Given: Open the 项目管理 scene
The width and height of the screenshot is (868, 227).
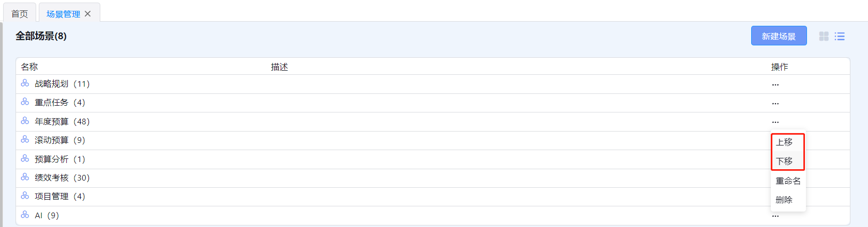Looking at the screenshot, I should (52, 196).
